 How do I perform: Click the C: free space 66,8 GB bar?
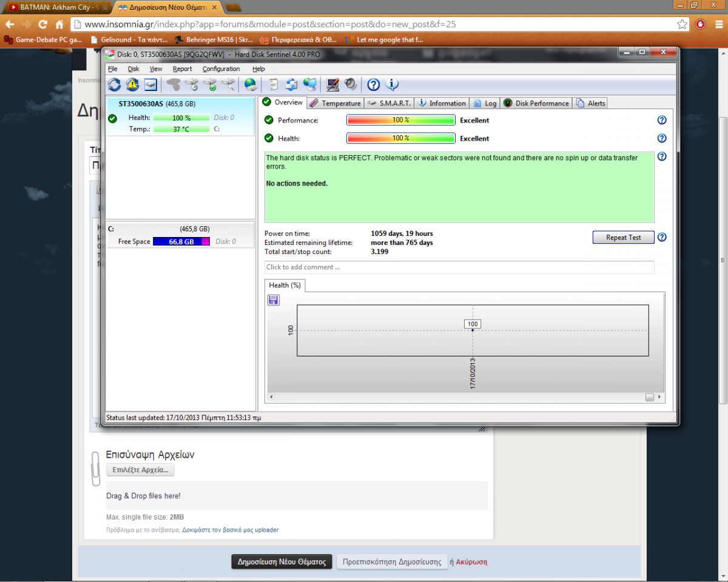click(181, 241)
